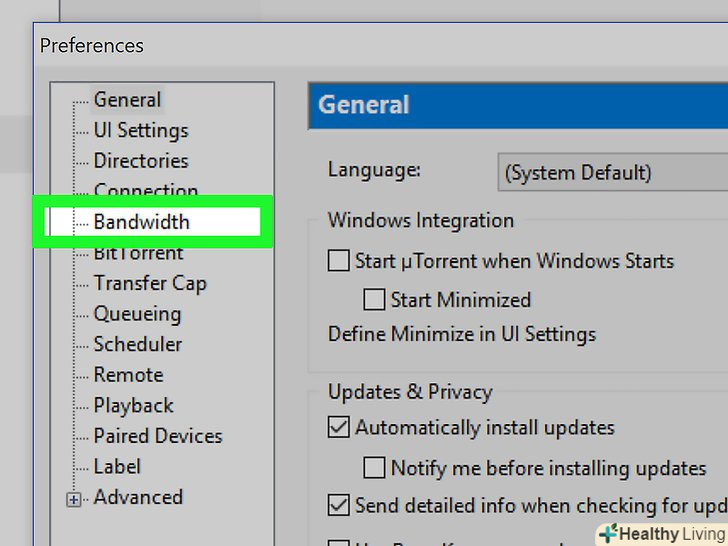Open the BitTorrent settings page
The width and height of the screenshot is (728, 546).
pyautogui.click(x=139, y=254)
